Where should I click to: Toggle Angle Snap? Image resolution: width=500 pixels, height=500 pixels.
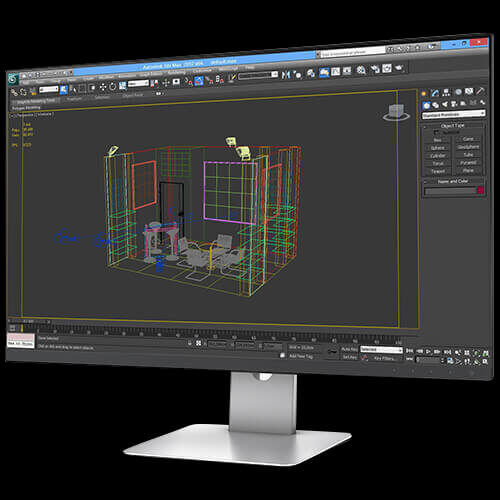point(199,81)
